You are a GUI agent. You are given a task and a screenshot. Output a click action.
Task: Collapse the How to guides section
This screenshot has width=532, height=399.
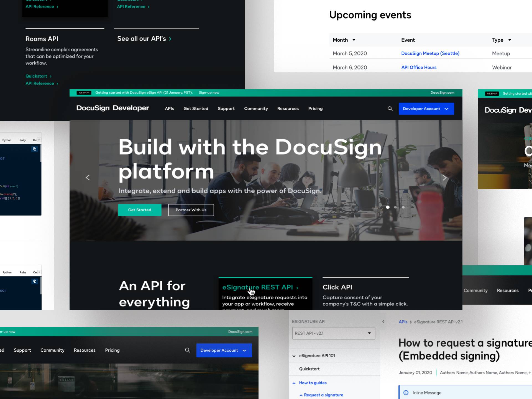294,383
